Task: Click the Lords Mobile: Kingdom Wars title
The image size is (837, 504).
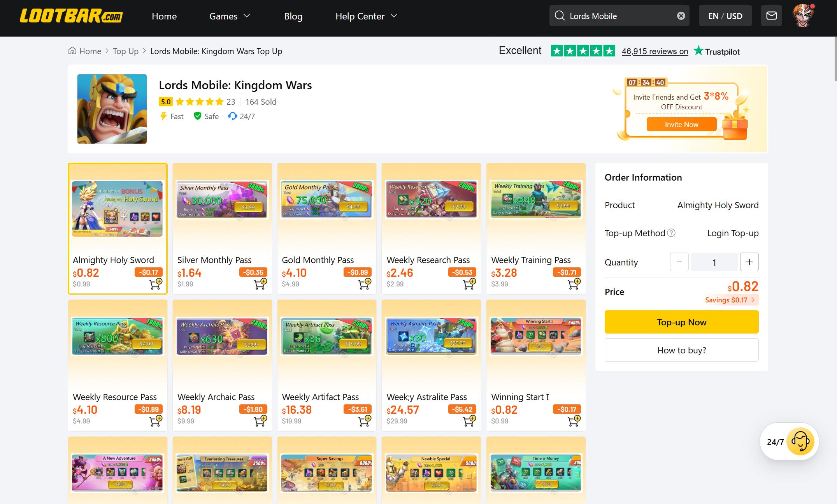Action: tap(235, 85)
